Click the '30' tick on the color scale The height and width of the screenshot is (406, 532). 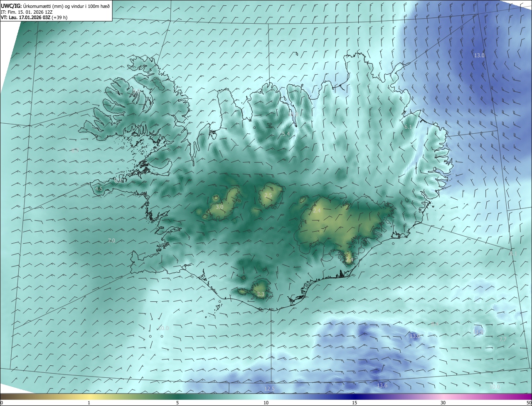(443, 403)
